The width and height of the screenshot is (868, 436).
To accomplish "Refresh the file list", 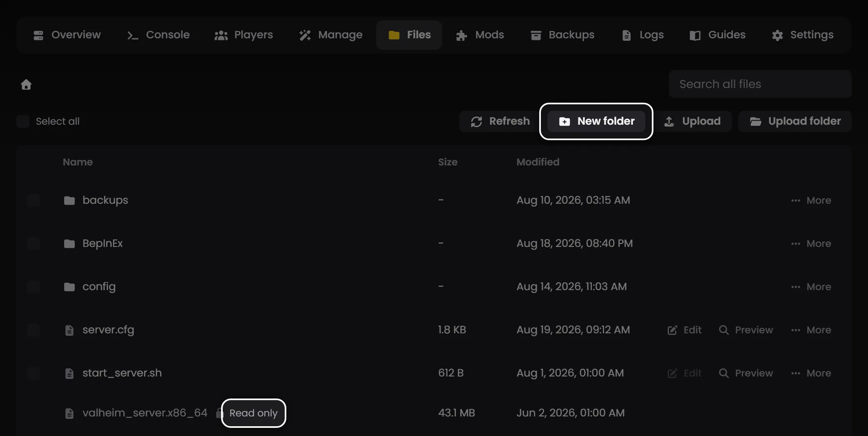I will (x=500, y=121).
